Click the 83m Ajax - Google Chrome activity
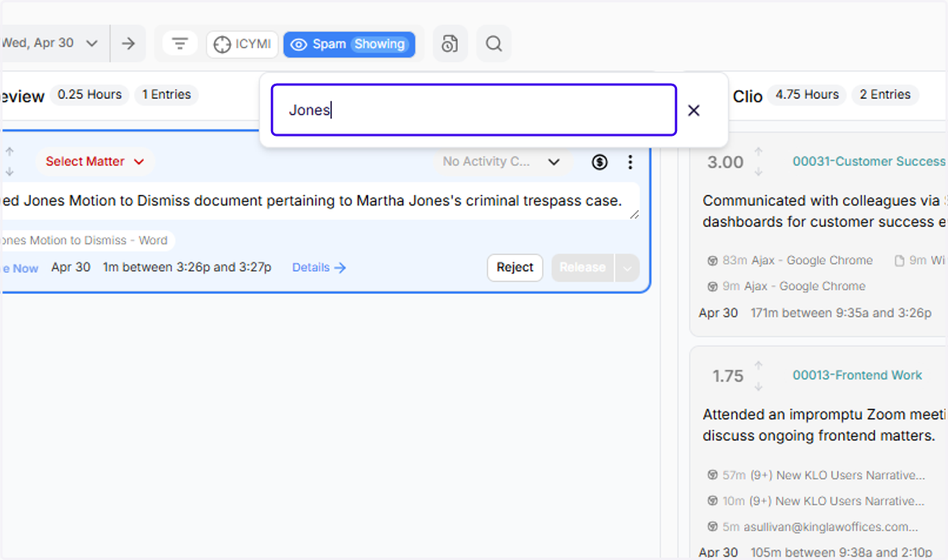Viewport: 948px width, 560px height. 790,260
